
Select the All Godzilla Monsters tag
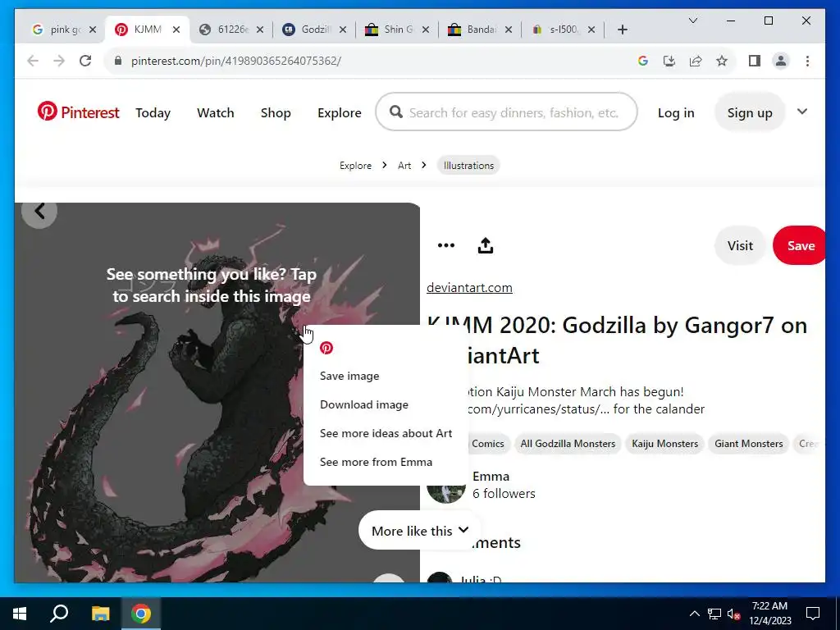[568, 444]
